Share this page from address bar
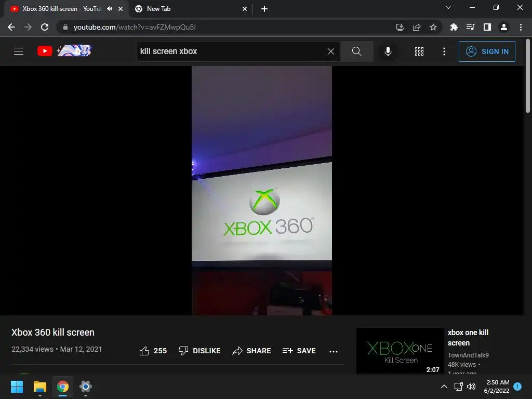Viewport: 532px width, 399px height. pos(417,27)
